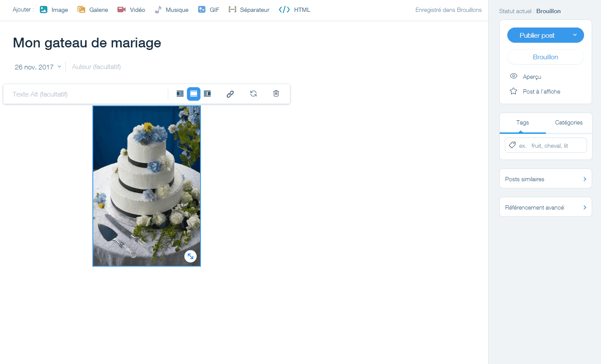
Task: Insert a Galerie block
Action: point(93,10)
